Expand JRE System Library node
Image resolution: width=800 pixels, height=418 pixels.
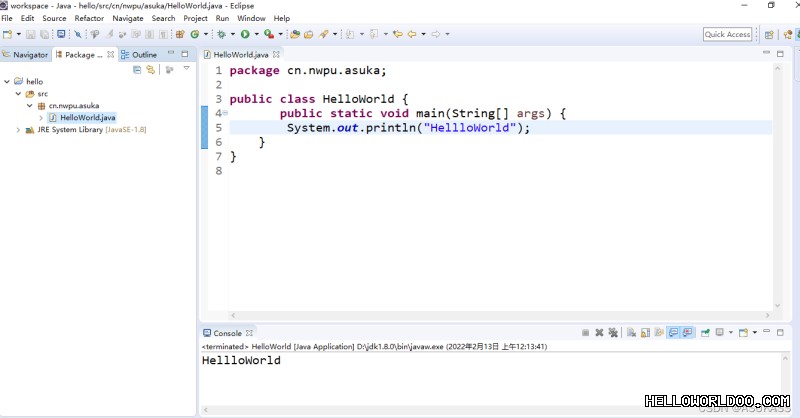[x=18, y=130]
